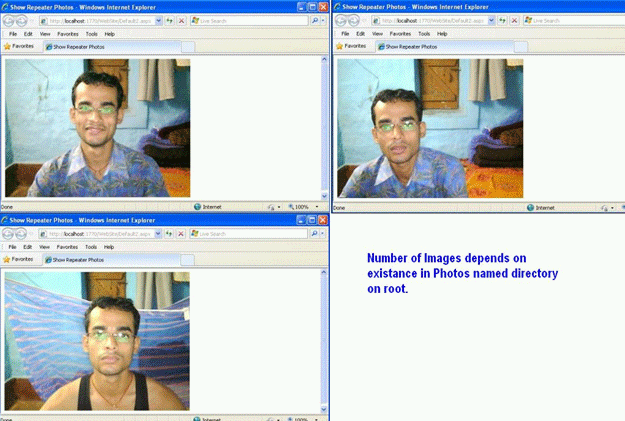Select Show Repeater Photos tab in top-right window

point(444,46)
